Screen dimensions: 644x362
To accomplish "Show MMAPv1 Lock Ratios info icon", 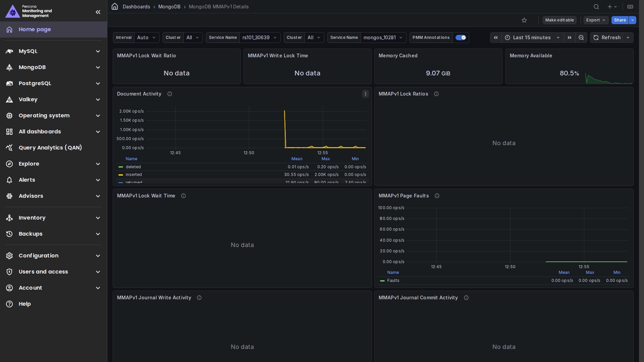I will (x=436, y=94).
